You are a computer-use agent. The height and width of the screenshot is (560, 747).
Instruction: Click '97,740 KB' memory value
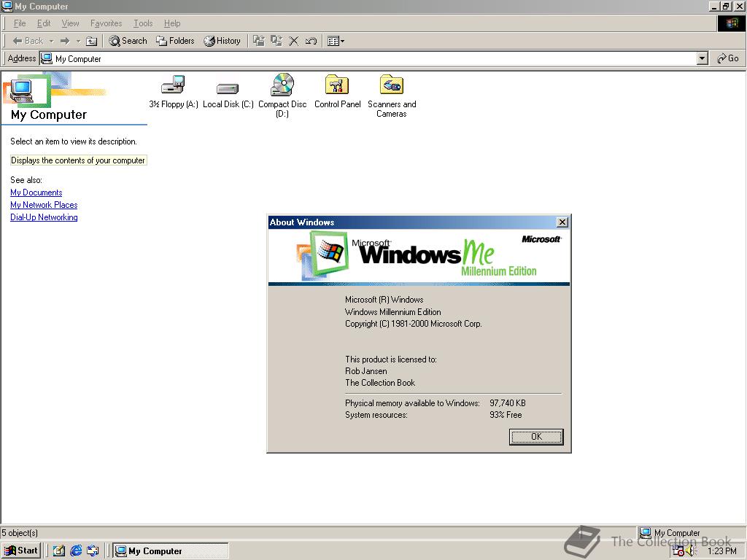click(508, 402)
